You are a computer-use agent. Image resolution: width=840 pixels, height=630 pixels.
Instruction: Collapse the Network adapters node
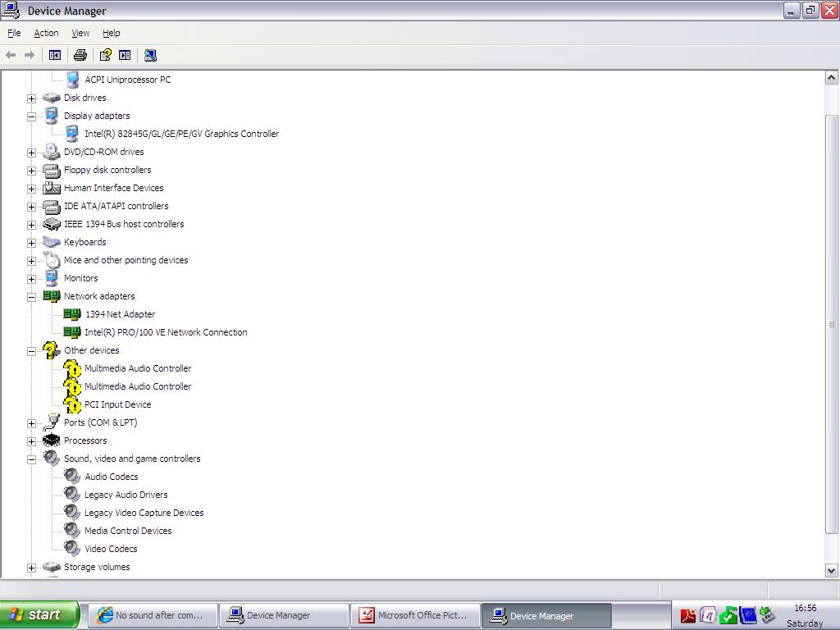(32, 297)
